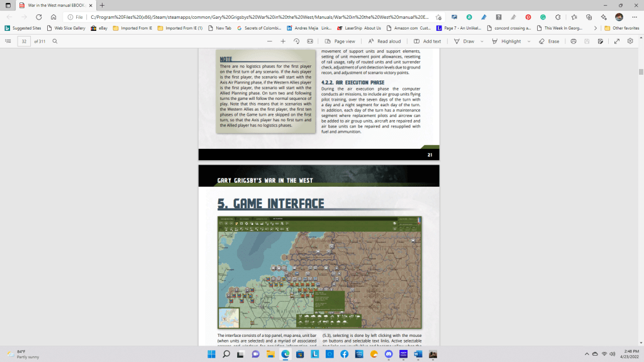
Task: Enter full screen PDF view
Action: [616, 41]
